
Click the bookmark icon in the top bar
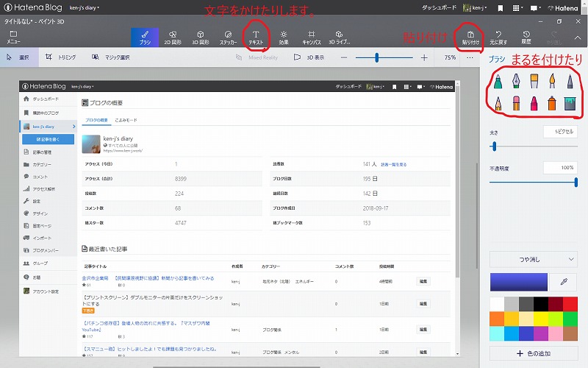pyautogui.click(x=501, y=8)
